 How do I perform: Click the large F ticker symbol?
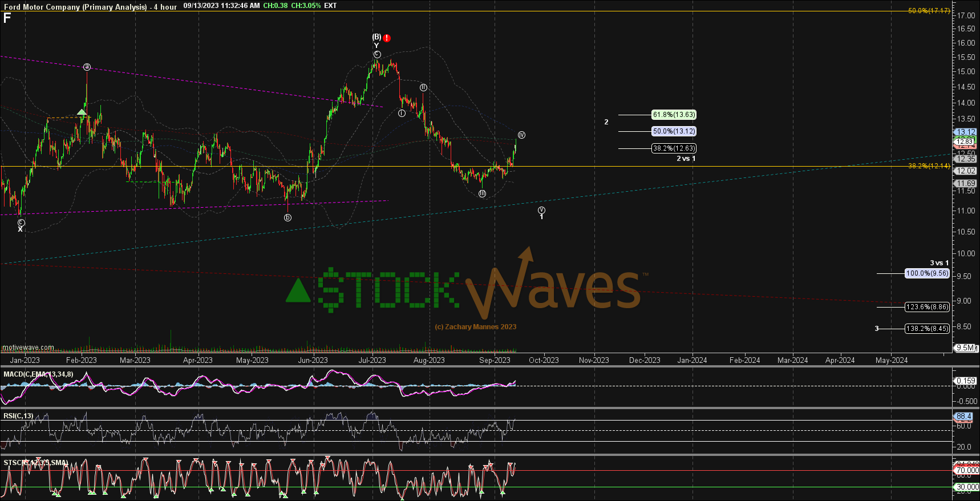tap(7, 18)
